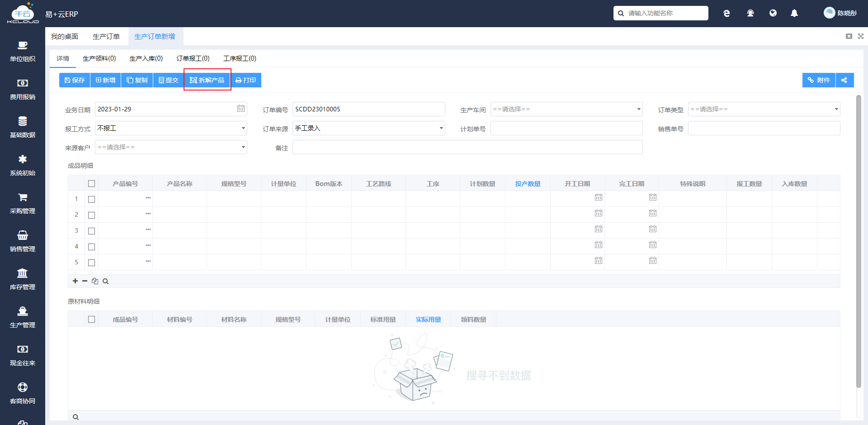Click the notification bell icon
868x425 pixels.
pos(794,14)
